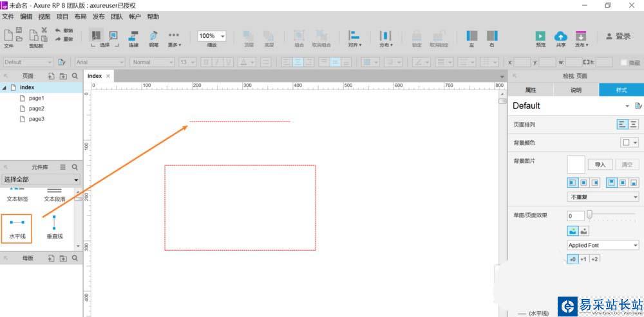Switch to the 属性 tab
644x317 pixels.
point(531,90)
